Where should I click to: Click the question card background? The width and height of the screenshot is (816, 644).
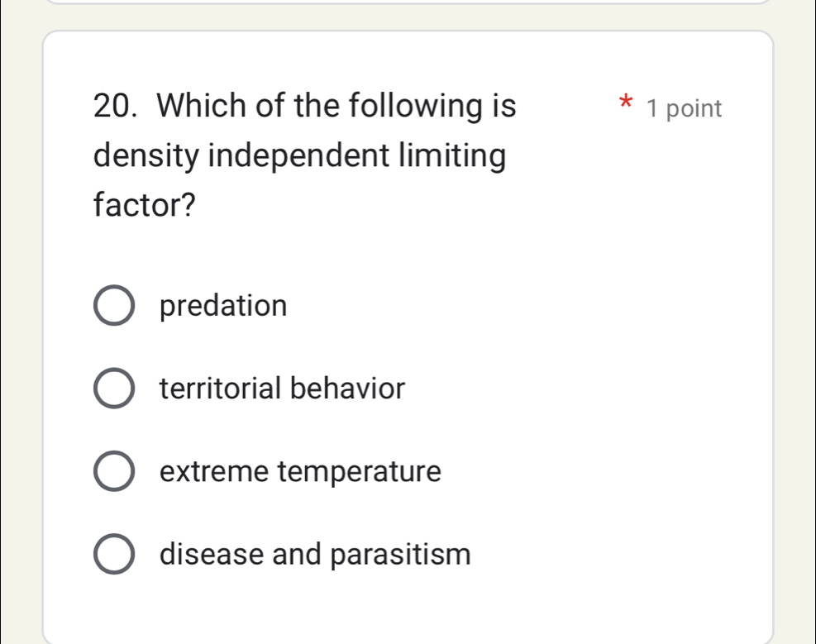coord(579,331)
